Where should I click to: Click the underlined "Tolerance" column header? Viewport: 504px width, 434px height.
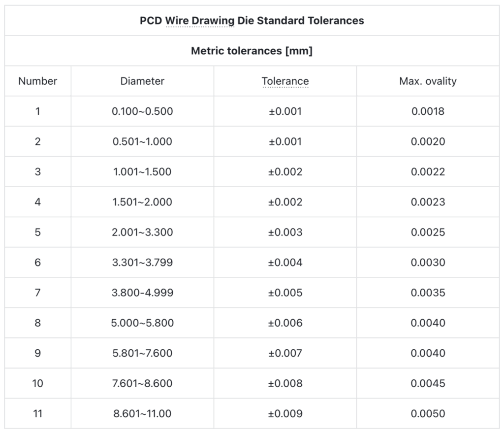tap(285, 81)
